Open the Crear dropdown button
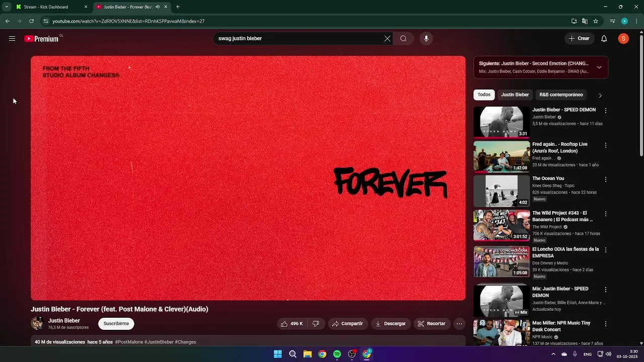 click(x=579, y=39)
